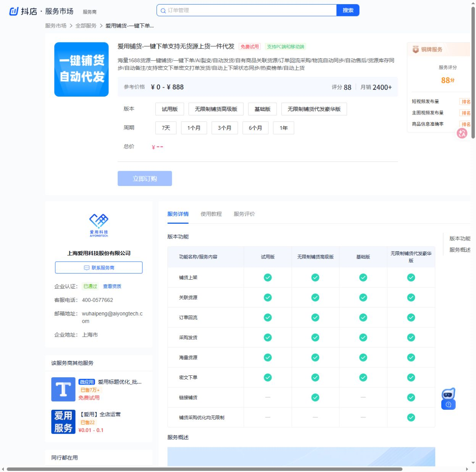
Task: Click the 铺货采购优化均无限制 checkmark in 豪华版 column
Action: (411, 417)
